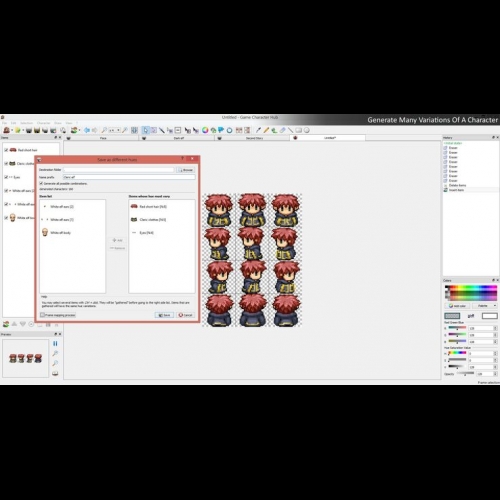500x500 pixels.
Task: Click the Red value spinner arrows
Action: point(495,328)
